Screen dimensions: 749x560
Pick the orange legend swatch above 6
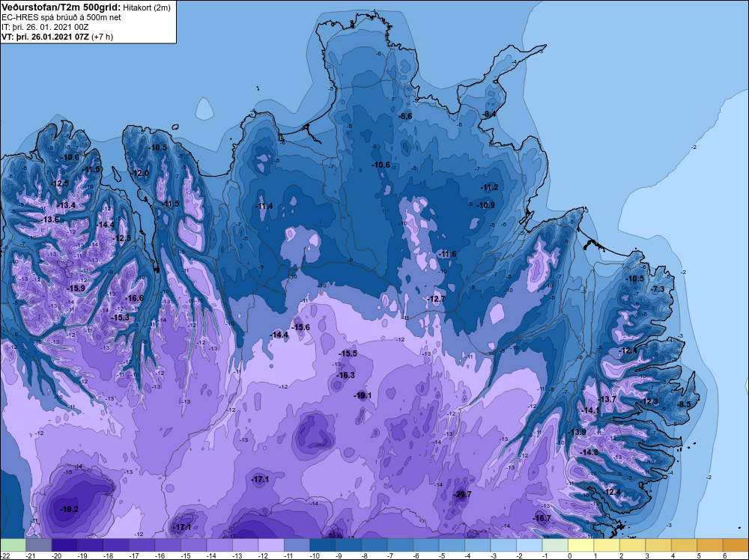736,545
